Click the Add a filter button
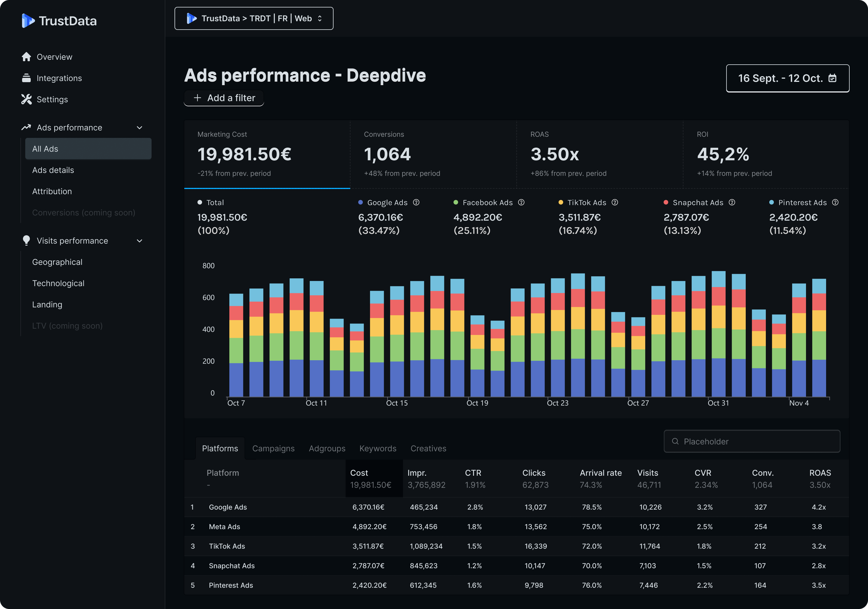The height and width of the screenshot is (609, 868). click(224, 98)
